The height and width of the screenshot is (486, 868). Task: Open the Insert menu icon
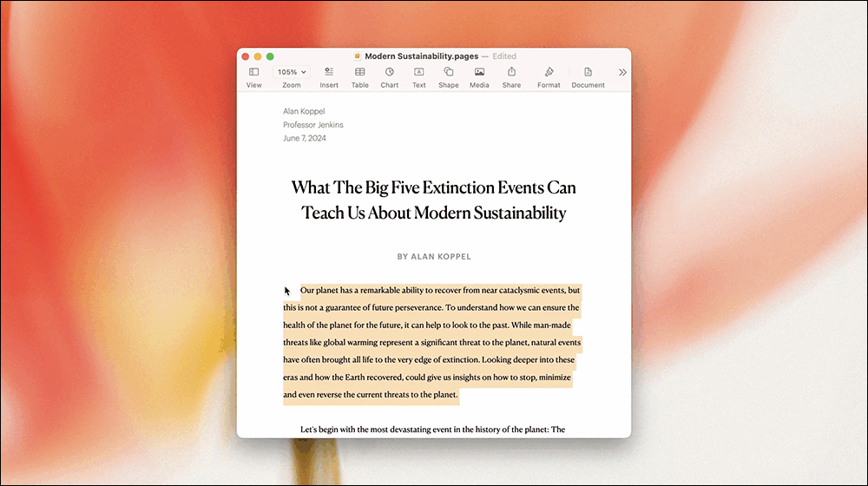tap(329, 72)
